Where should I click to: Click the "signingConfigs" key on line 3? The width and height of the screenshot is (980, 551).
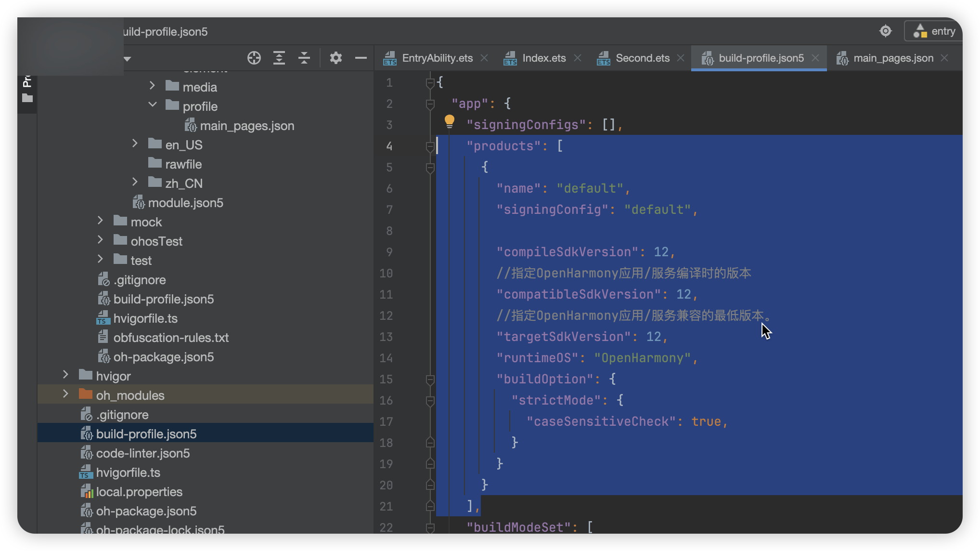click(526, 125)
